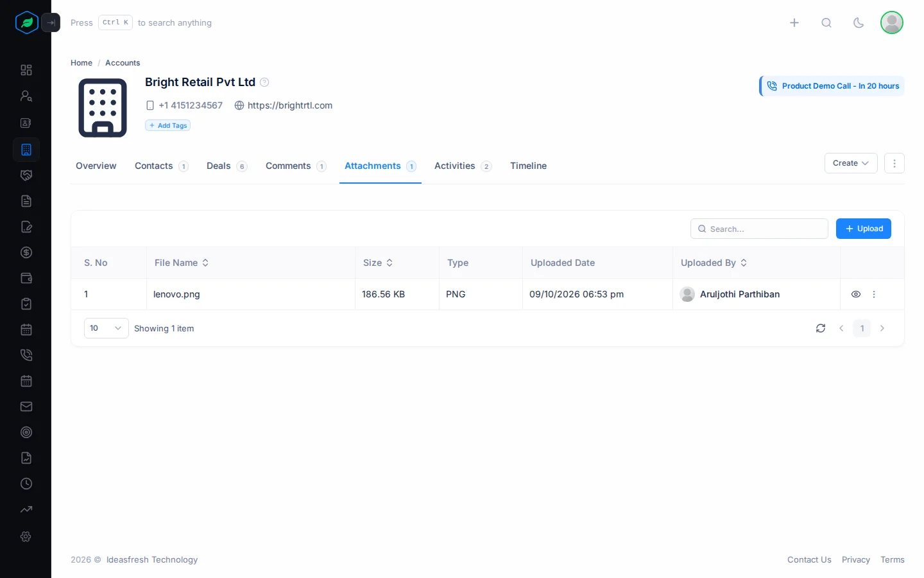Open the dashboard grid icon in sidebar
The height and width of the screenshot is (578, 924).
(26, 70)
